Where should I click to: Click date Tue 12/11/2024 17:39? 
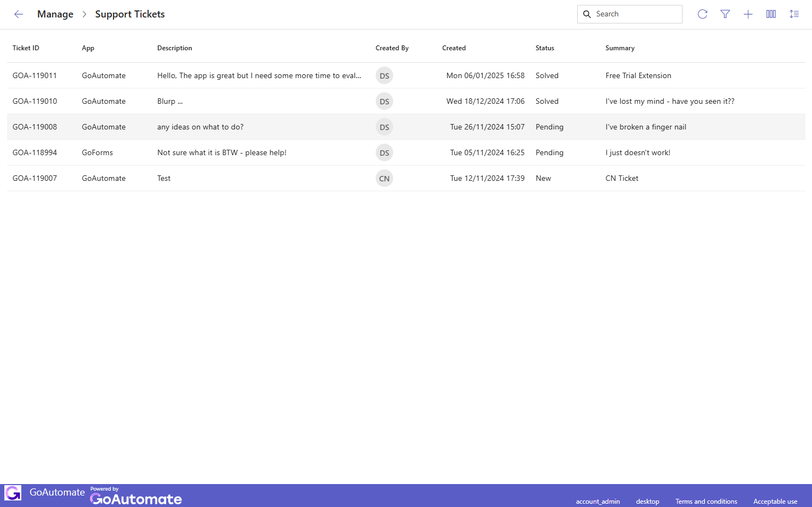pyautogui.click(x=487, y=178)
